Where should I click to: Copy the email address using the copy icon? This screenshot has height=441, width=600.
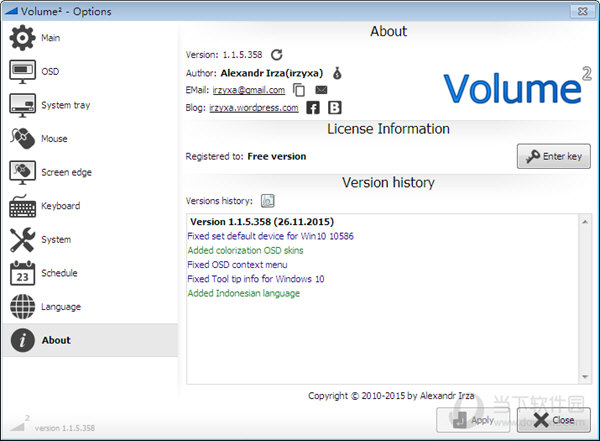point(299,90)
